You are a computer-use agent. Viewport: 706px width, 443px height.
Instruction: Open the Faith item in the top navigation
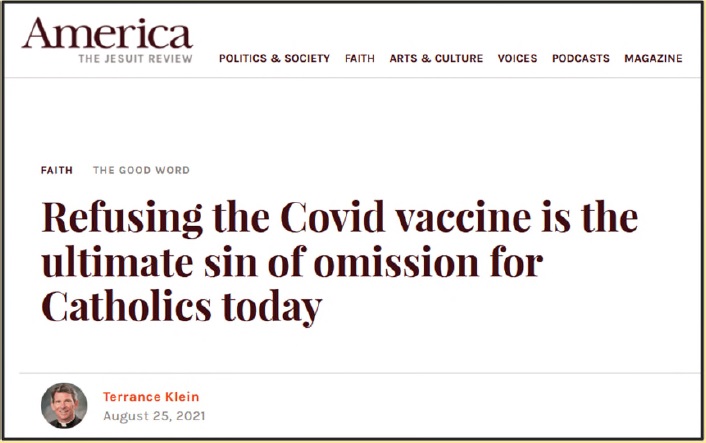(360, 59)
